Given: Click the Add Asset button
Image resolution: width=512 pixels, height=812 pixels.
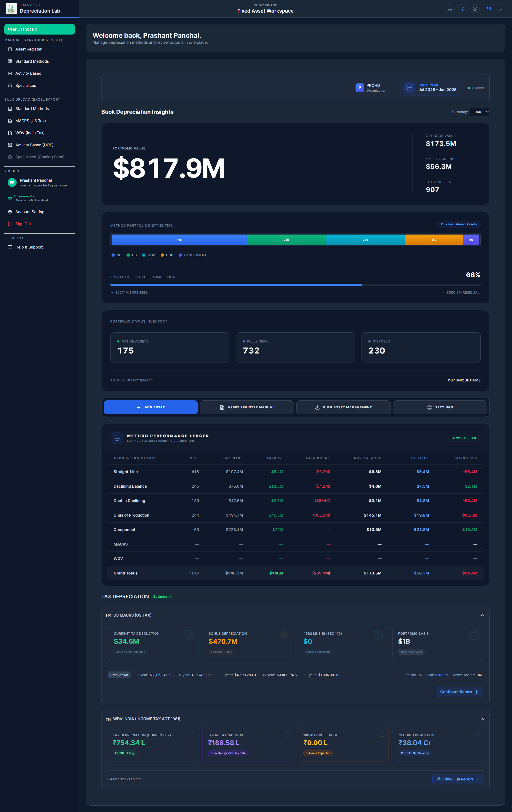Looking at the screenshot, I should (x=150, y=407).
